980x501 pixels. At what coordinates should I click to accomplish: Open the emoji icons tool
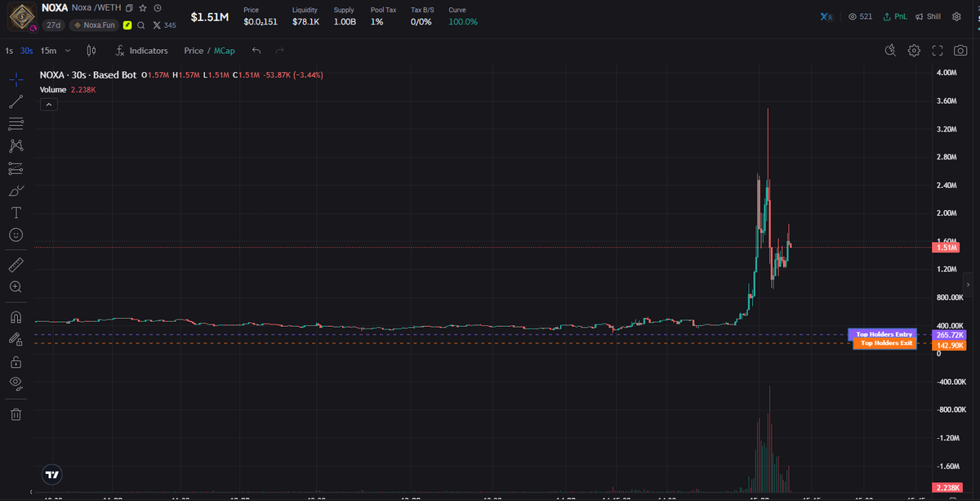pyautogui.click(x=16, y=235)
